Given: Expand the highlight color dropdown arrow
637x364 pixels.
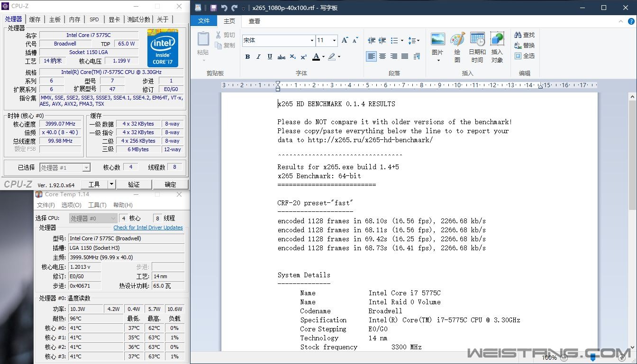Looking at the screenshot, I should click(339, 56).
